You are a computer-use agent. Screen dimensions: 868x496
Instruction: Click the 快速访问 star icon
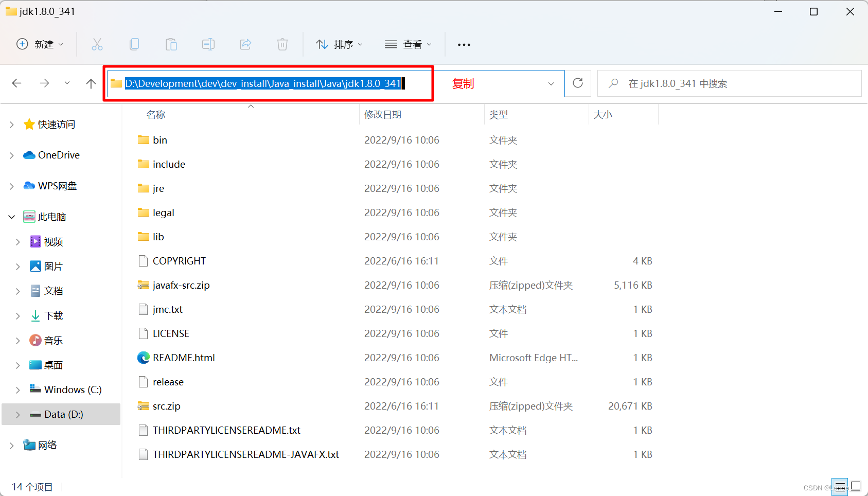tap(29, 124)
